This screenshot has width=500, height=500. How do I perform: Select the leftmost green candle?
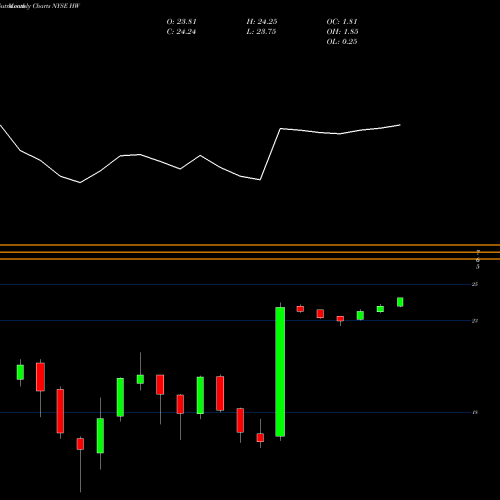(20, 372)
